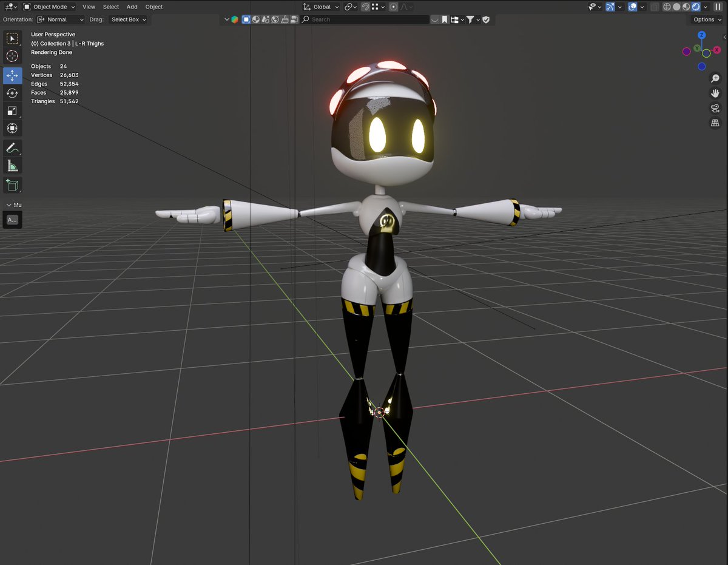Open the hierarchy display mode dropdown
Viewport: 728px width, 565px height.
point(457,19)
